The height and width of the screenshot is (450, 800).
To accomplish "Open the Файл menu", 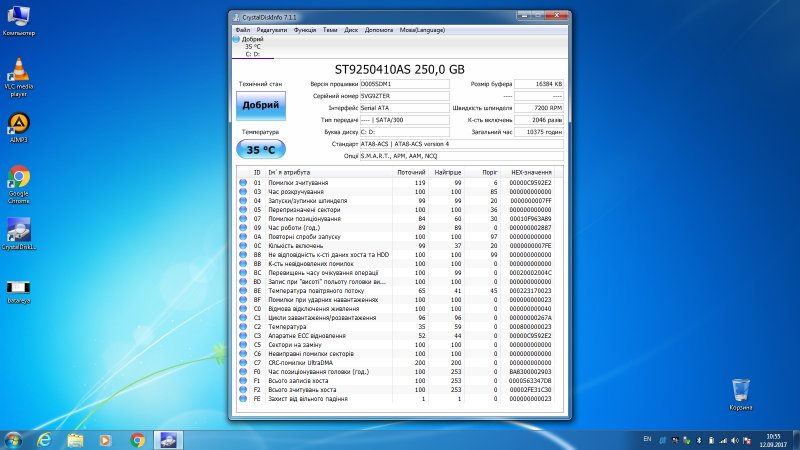I will coord(243,30).
